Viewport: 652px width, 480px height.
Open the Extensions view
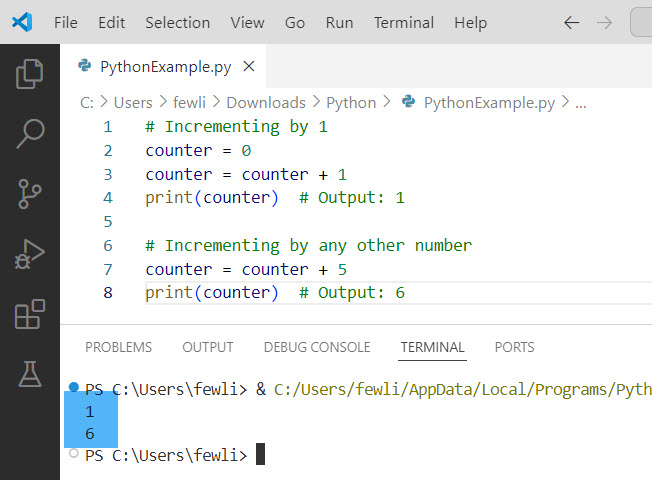click(x=30, y=314)
